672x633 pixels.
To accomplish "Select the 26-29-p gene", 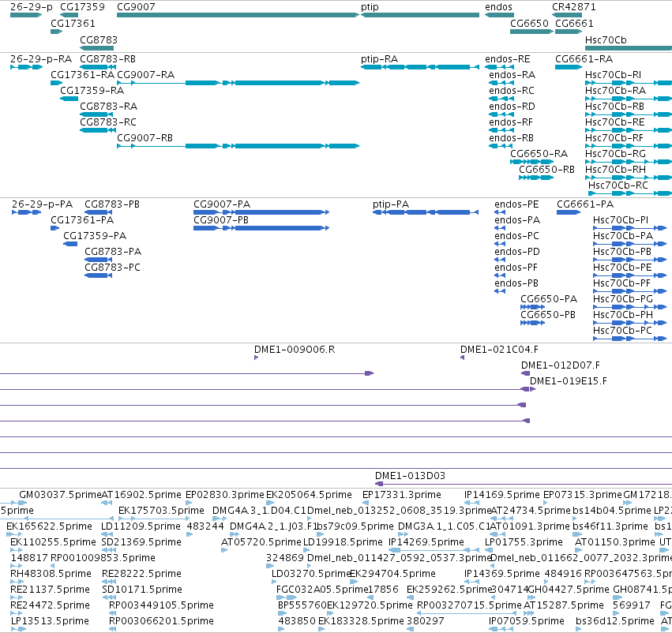I will tap(26, 15).
